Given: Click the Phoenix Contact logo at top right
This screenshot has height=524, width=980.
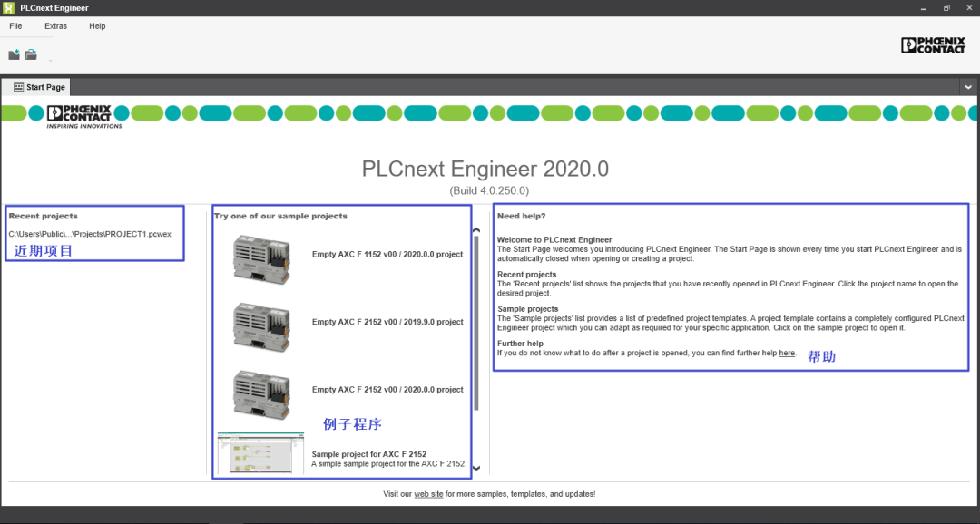Looking at the screenshot, I should pyautogui.click(x=932, y=45).
